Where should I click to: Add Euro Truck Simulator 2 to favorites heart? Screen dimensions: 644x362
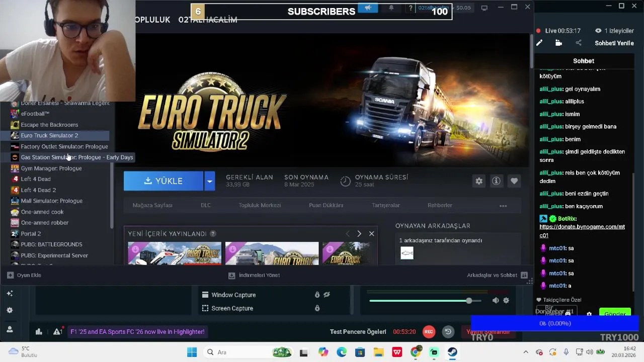(514, 181)
